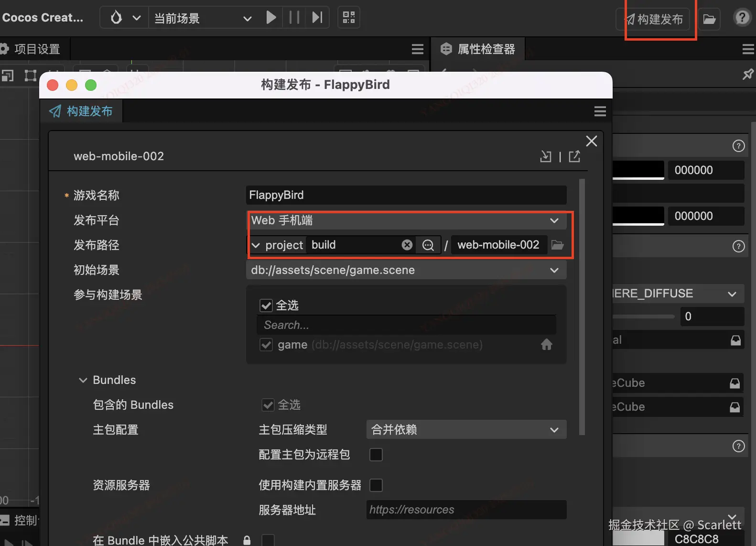
Task: Open the 当前场景 scene dropdown
Action: click(203, 18)
